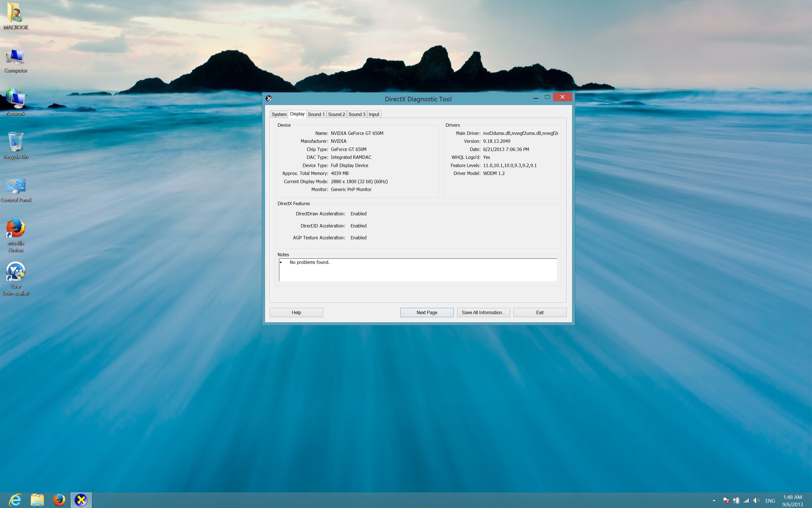This screenshot has width=812, height=508.
Task: Click the DirectX Diagnostic taskbar button
Action: pos(81,500)
